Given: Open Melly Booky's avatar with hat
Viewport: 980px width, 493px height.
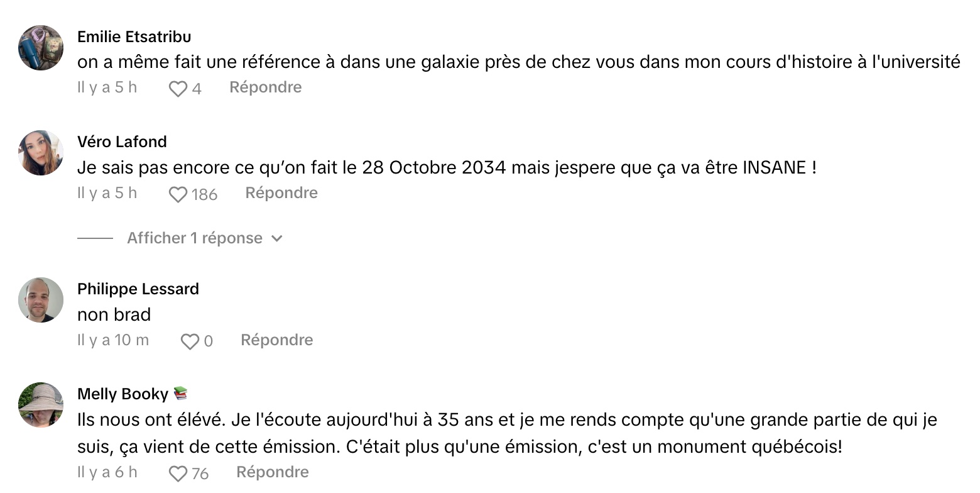Looking at the screenshot, I should click(x=41, y=405).
